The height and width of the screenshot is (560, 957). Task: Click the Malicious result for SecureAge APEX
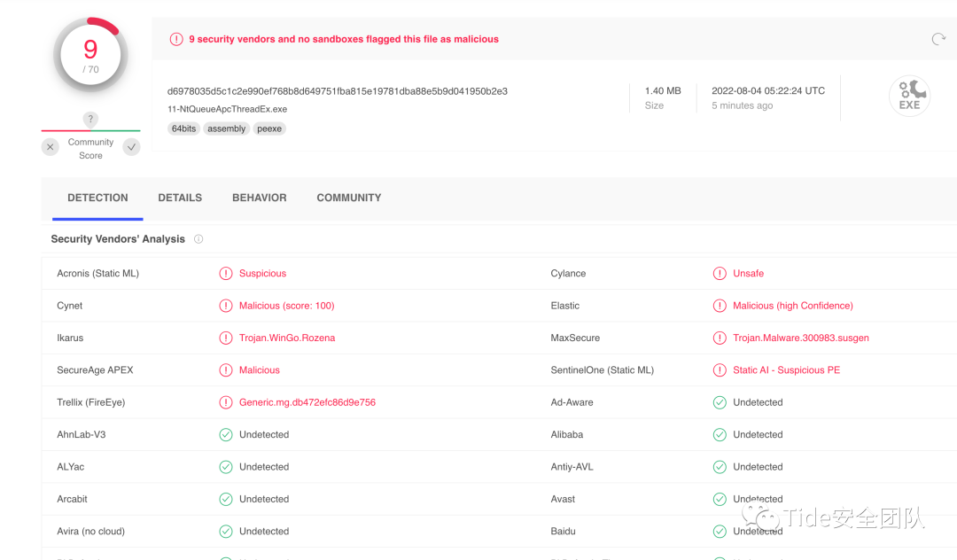point(260,370)
